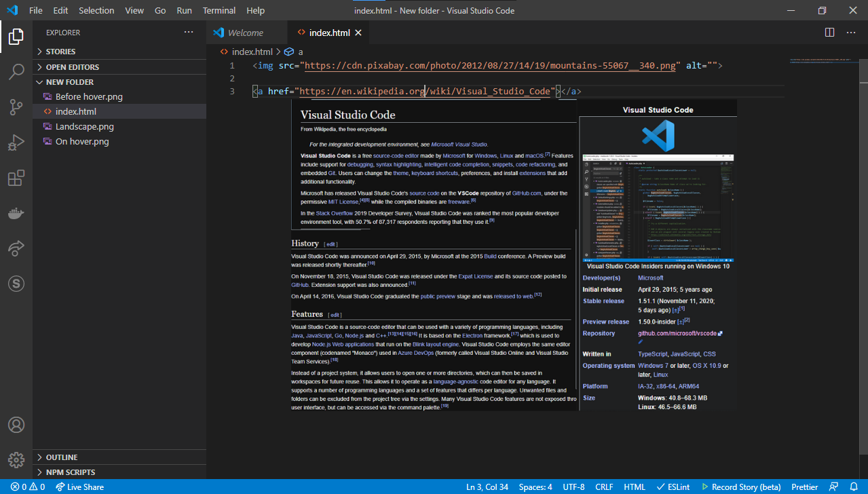The image size is (868, 494).
Task: Open the Accounts icon in the activity bar
Action: click(16, 425)
